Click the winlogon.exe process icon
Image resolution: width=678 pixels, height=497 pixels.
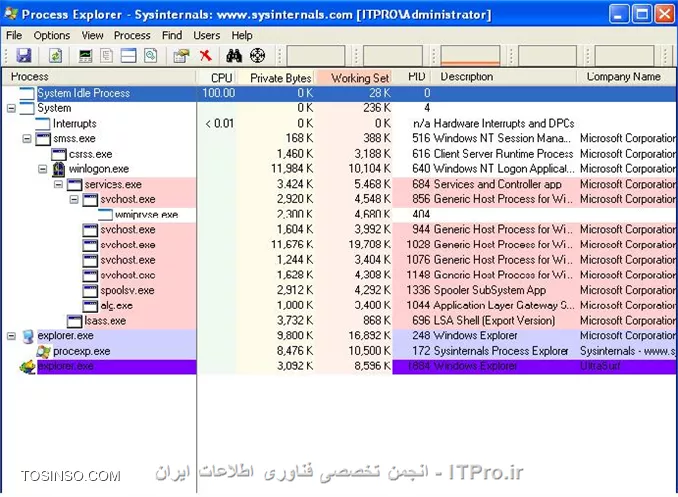click(58, 169)
